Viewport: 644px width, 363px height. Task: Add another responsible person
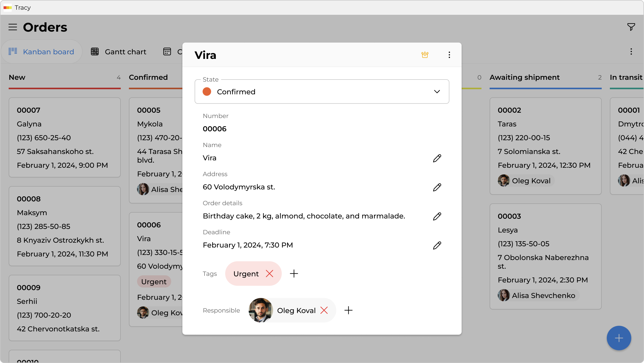pyautogui.click(x=348, y=310)
